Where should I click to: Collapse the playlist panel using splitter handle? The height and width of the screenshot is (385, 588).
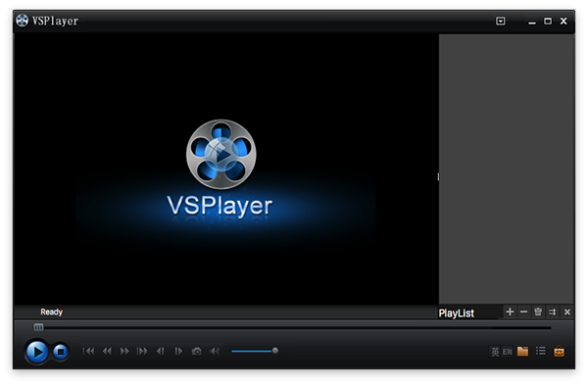coord(438,176)
